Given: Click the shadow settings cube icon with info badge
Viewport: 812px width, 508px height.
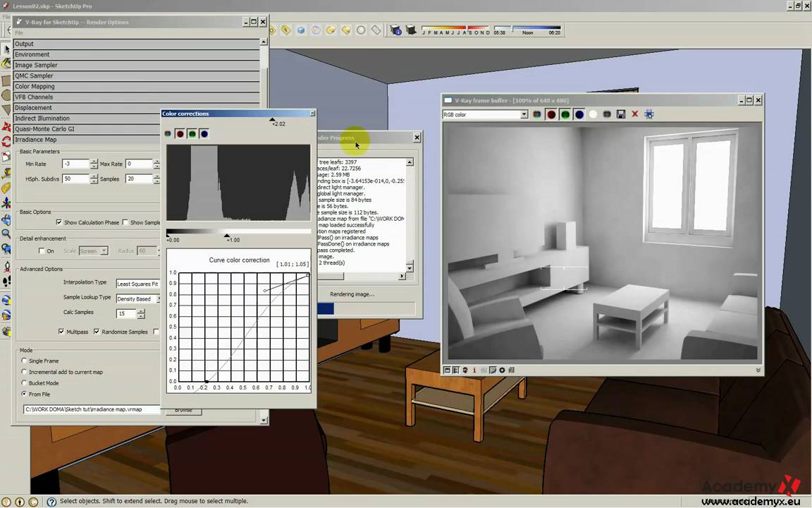Looking at the screenshot, I should coord(395,30).
